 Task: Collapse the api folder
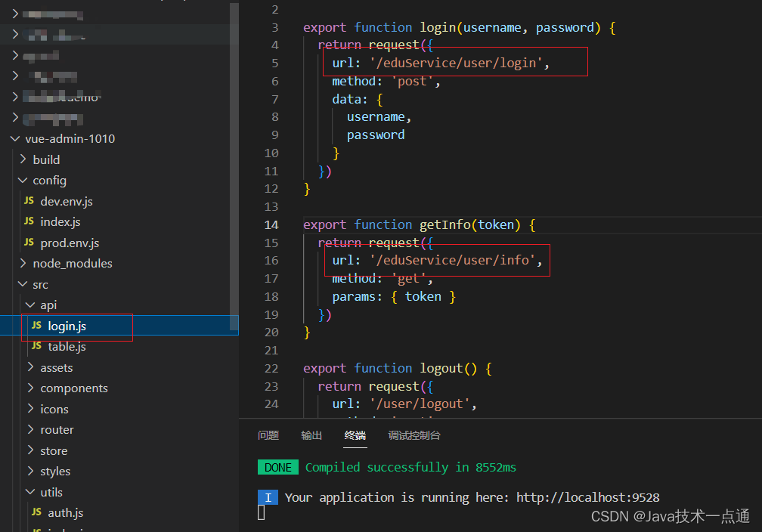(30, 305)
